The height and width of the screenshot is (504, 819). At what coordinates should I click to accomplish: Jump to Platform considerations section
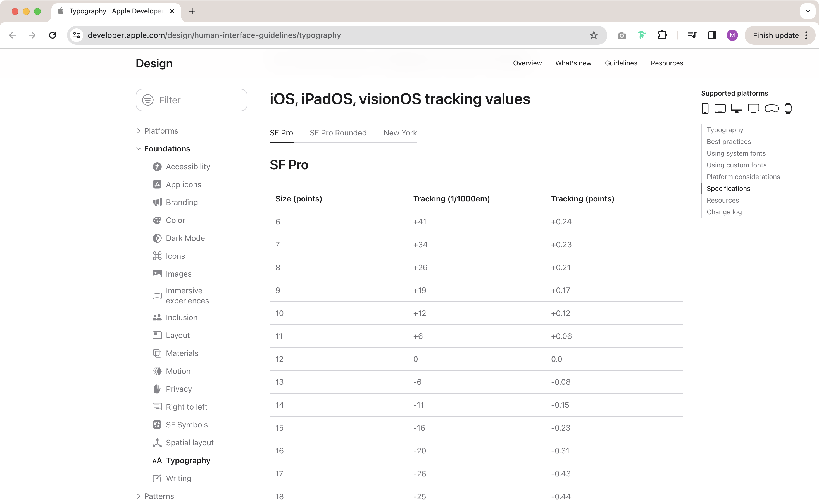pyautogui.click(x=743, y=177)
